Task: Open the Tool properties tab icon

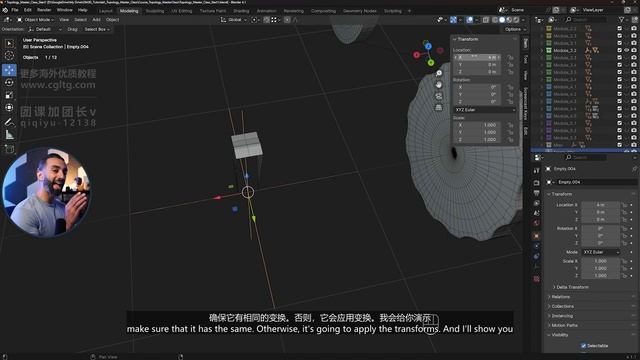Action: (x=536, y=171)
